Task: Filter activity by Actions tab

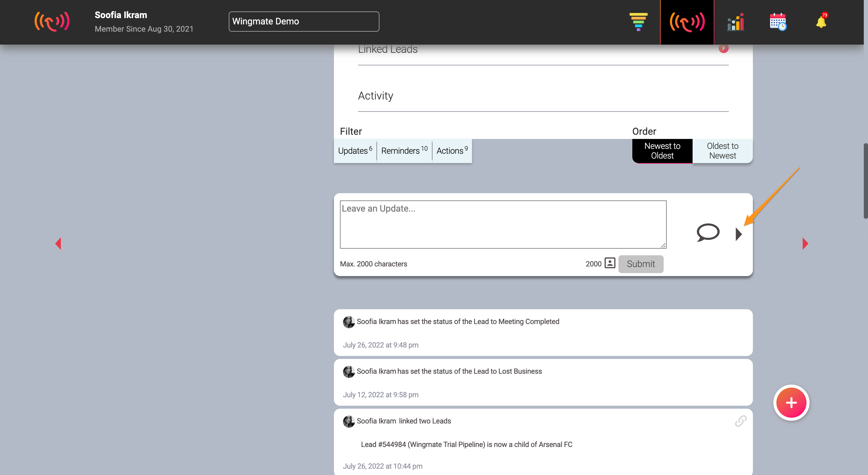Action: point(451,151)
